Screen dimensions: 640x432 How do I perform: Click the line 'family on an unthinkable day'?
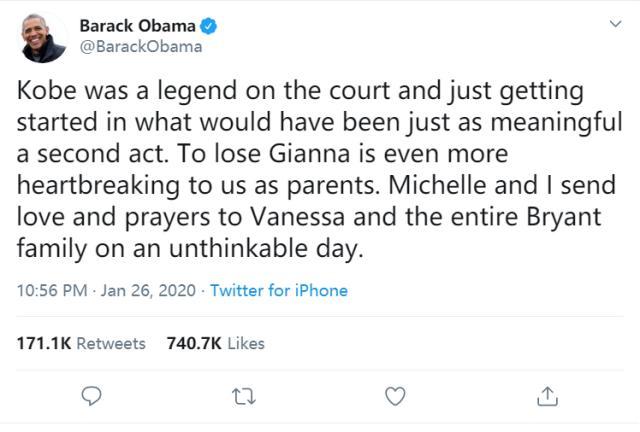190,250
